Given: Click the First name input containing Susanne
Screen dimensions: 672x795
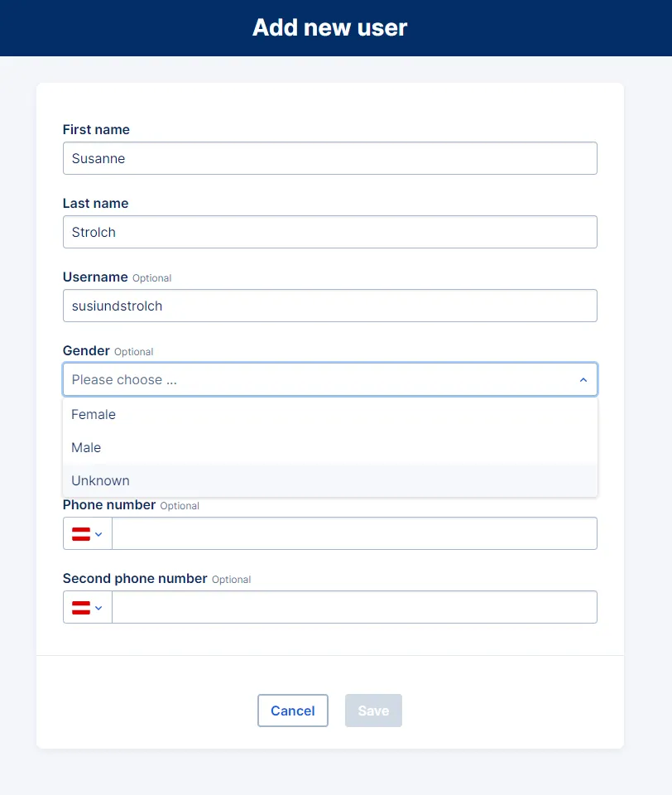Looking at the screenshot, I should click(330, 158).
